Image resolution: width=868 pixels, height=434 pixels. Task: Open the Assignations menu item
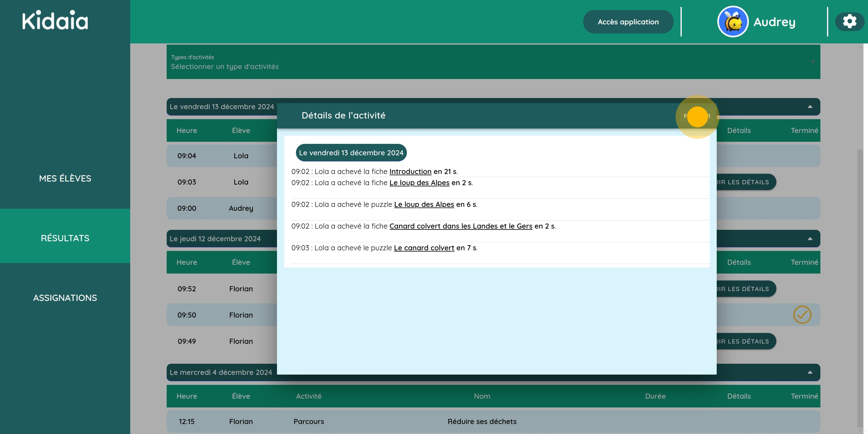65,298
